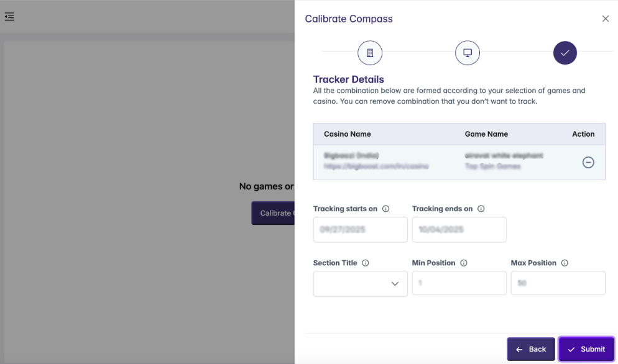Screen dimensions: 618x364
Task: Open the Section Title dropdown
Action: (x=360, y=283)
